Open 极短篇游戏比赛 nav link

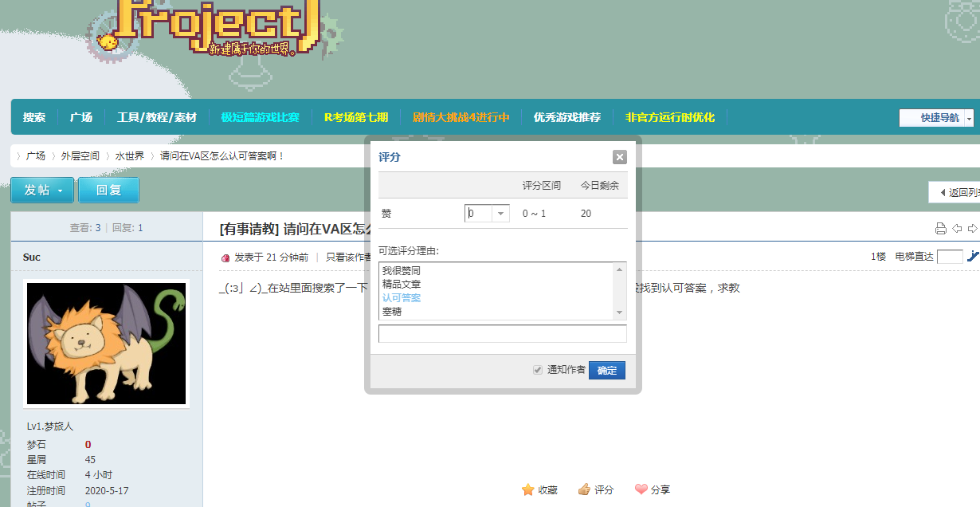[x=260, y=117]
